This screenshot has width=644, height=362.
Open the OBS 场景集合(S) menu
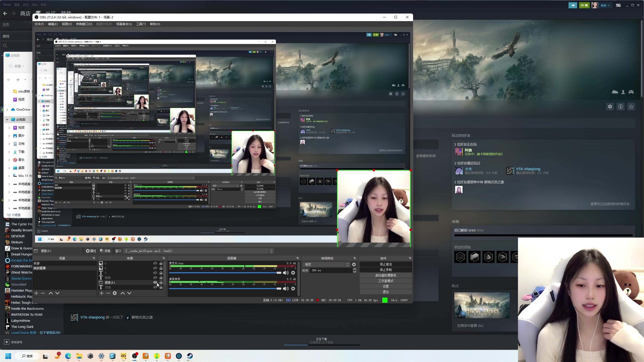tap(124, 24)
